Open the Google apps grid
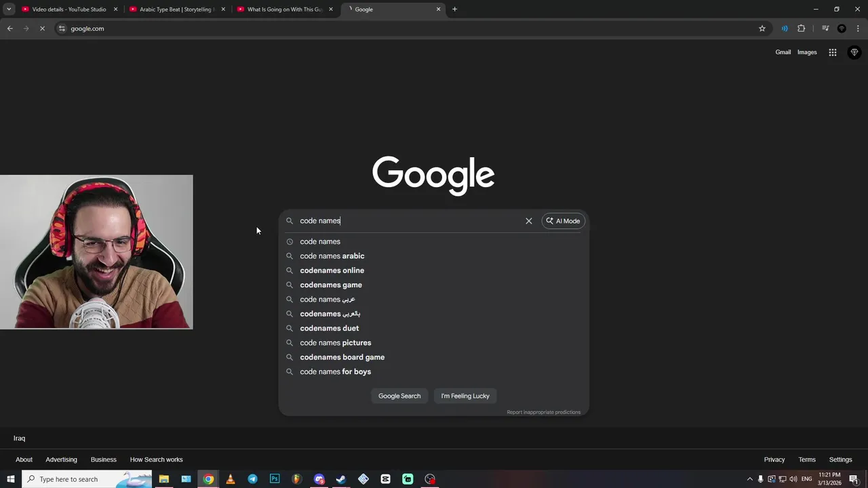 click(x=833, y=52)
